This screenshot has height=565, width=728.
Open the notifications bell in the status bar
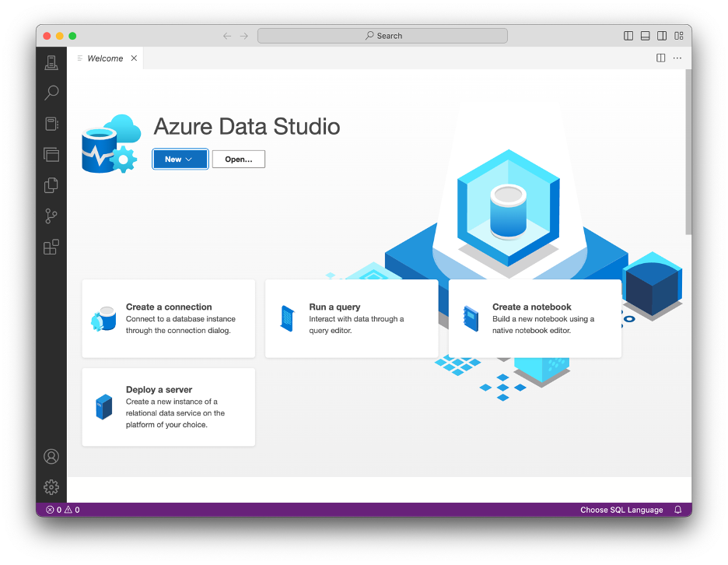click(x=676, y=510)
